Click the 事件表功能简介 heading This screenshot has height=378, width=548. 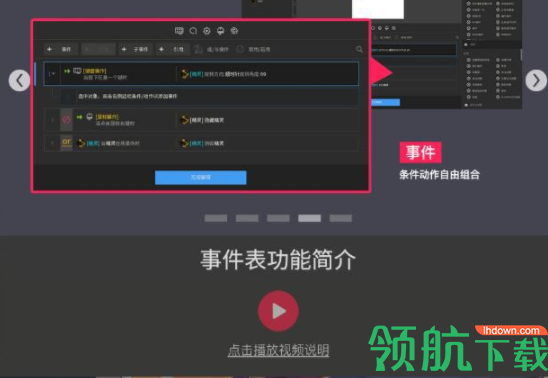278,260
